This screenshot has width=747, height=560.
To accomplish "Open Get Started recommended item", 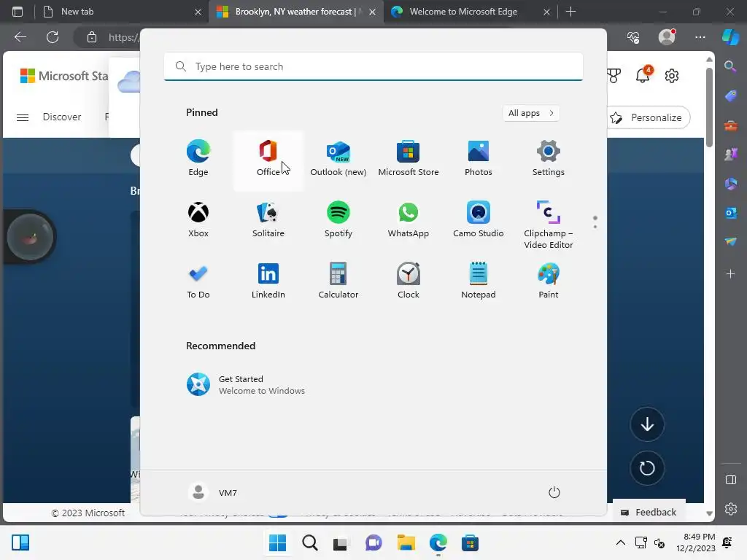I will (246, 384).
